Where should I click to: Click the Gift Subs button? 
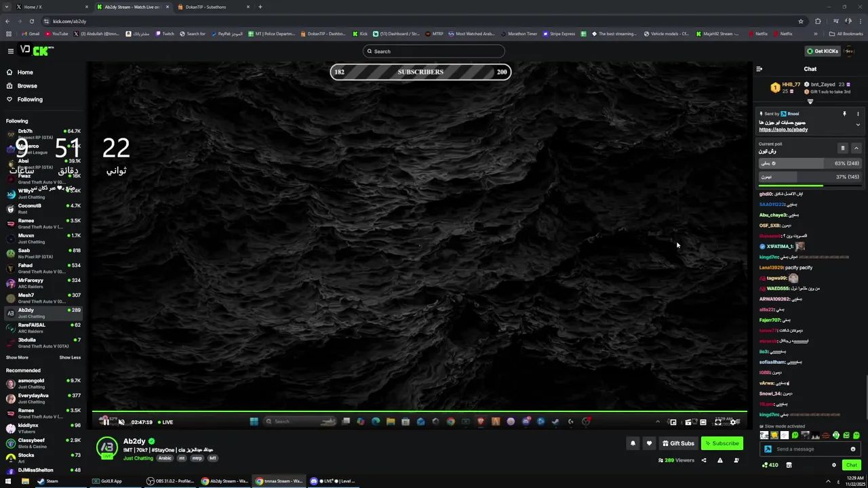(678, 443)
